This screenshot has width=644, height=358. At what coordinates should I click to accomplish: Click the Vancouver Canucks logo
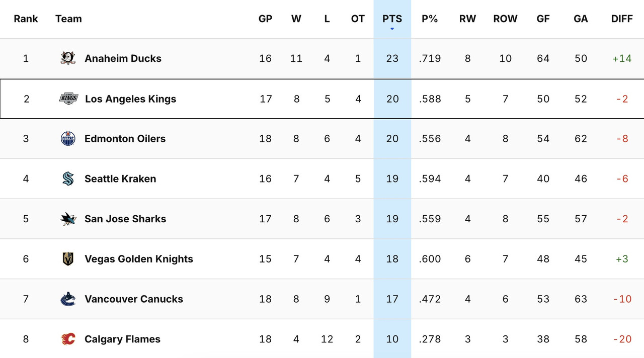click(x=68, y=299)
